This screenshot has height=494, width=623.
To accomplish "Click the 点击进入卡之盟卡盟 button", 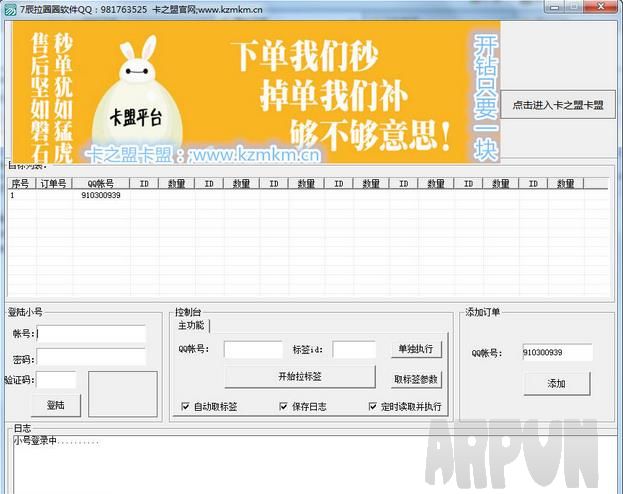I will (x=558, y=105).
